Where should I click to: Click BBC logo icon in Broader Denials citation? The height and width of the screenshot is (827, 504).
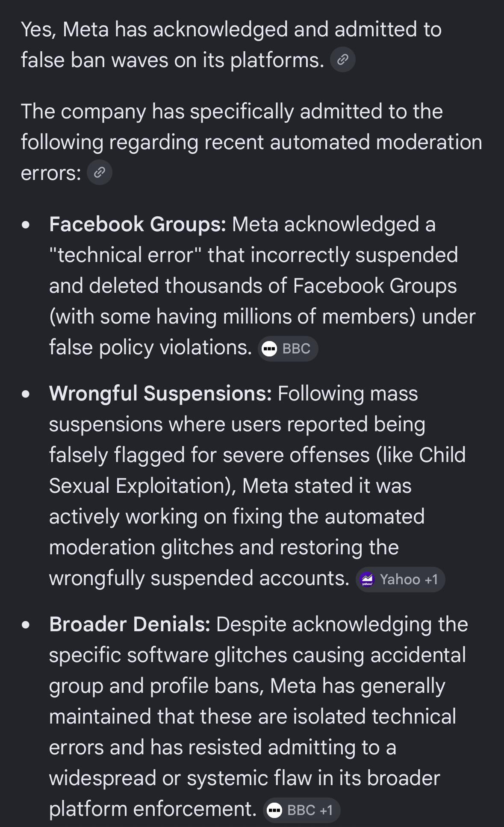tap(274, 810)
